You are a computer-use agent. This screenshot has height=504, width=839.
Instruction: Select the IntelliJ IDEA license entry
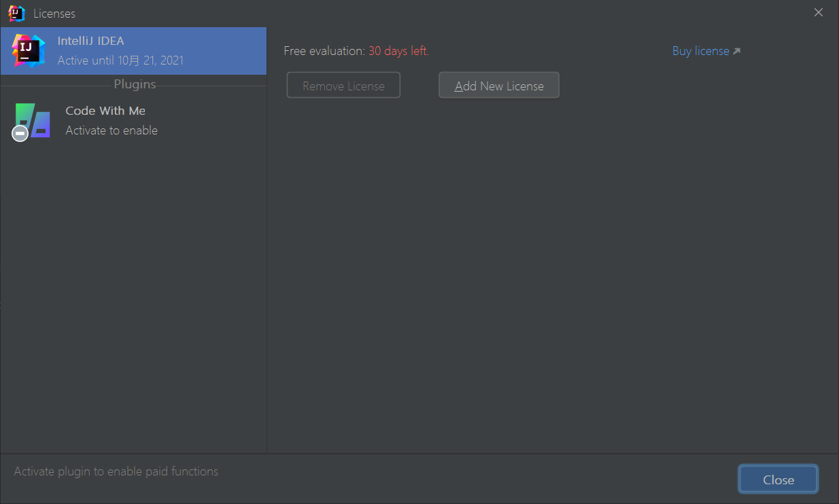click(133, 51)
